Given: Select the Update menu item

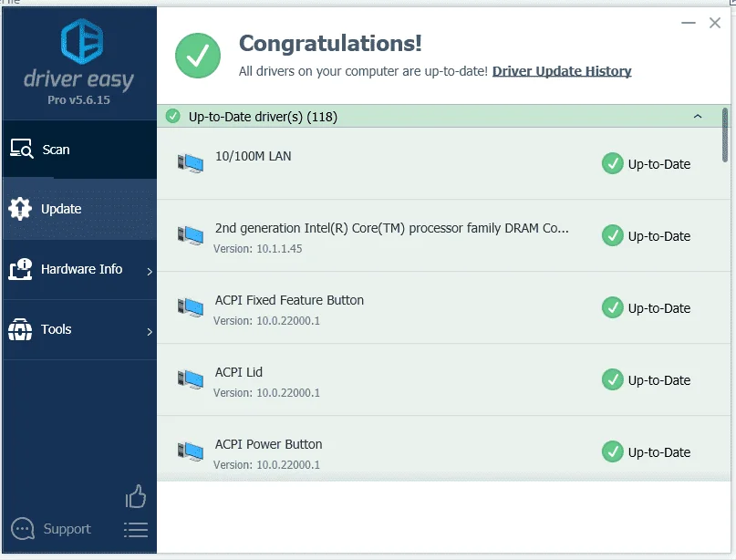Looking at the screenshot, I should (x=79, y=210).
